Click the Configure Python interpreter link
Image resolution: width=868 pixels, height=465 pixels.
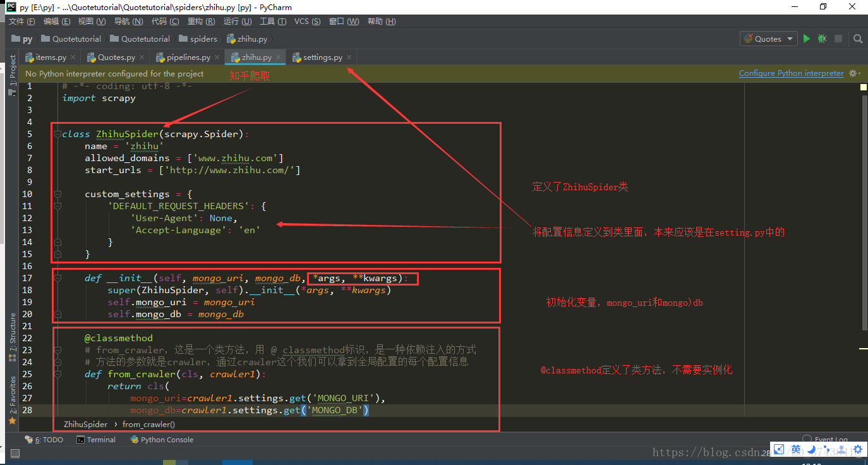coord(792,73)
